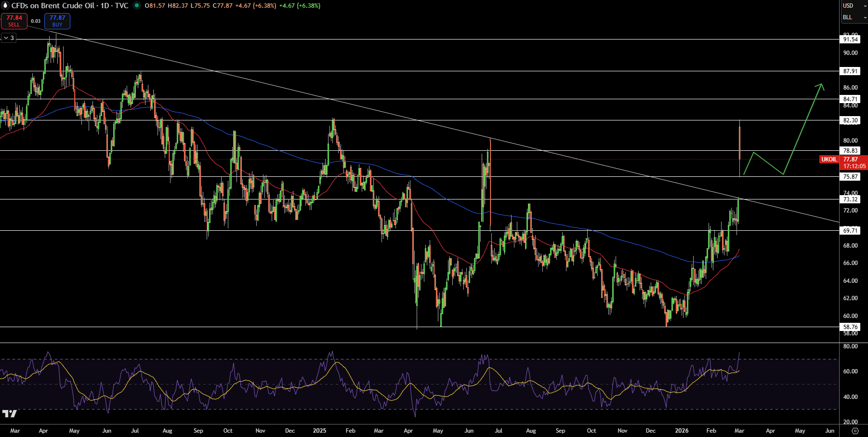The image size is (868, 437).
Task: Click the C77.87 close value in header
Action: coord(223,6)
